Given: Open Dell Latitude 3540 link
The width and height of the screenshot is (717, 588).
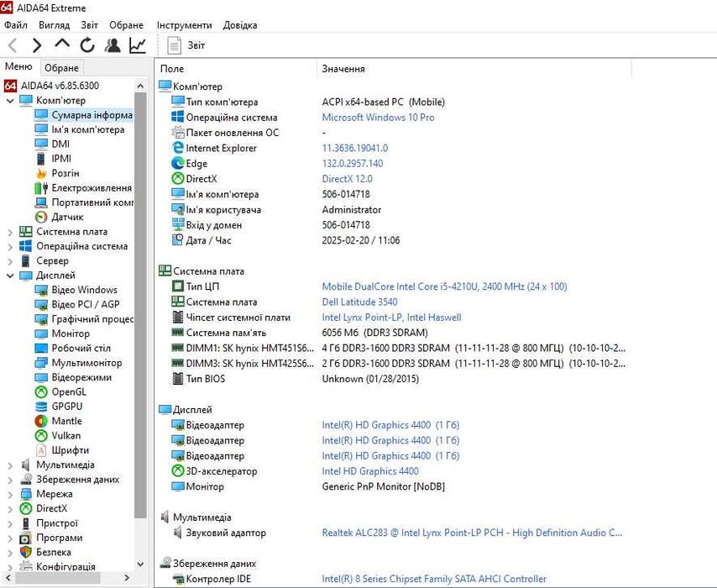Looking at the screenshot, I should point(359,302).
